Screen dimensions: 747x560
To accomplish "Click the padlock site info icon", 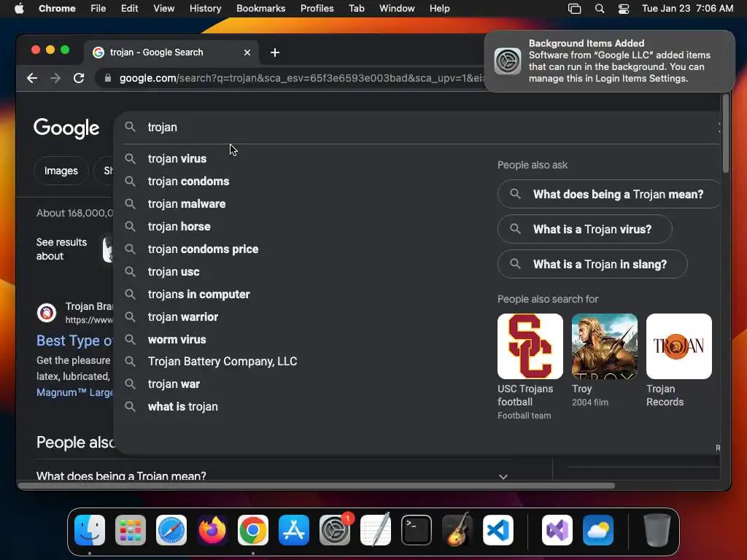I will [108, 78].
